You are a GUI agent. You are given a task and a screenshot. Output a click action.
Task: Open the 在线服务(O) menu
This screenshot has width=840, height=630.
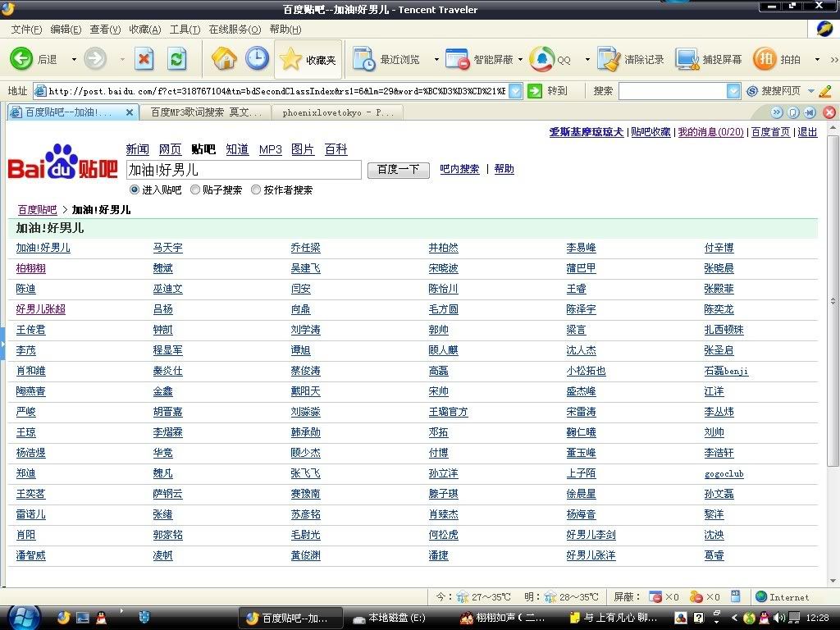[235, 30]
